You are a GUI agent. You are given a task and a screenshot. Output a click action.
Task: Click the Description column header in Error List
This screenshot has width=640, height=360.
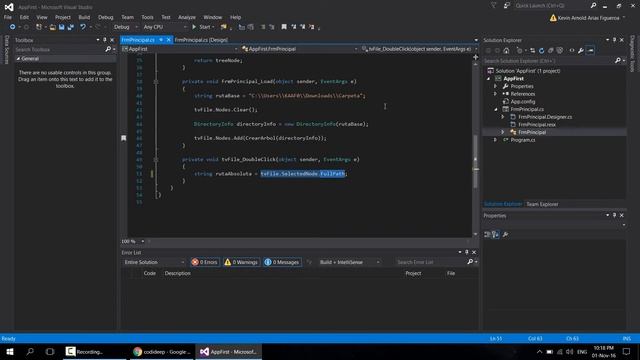(x=178, y=273)
